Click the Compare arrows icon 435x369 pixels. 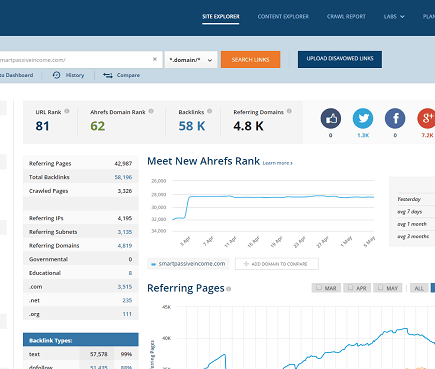pos(108,75)
